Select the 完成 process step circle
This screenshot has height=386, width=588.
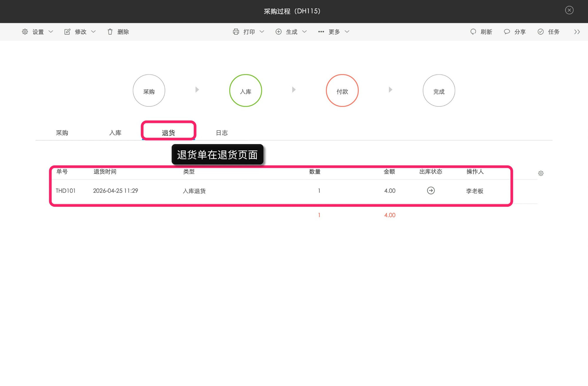[x=439, y=91]
